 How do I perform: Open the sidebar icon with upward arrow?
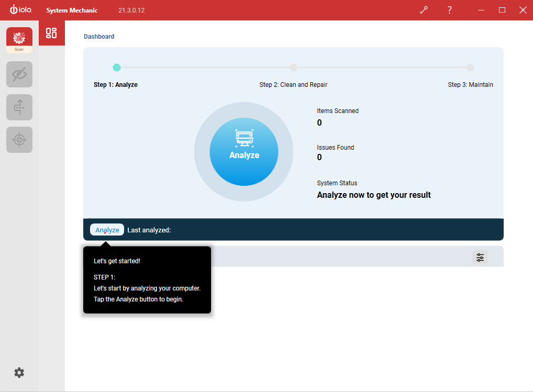19,107
